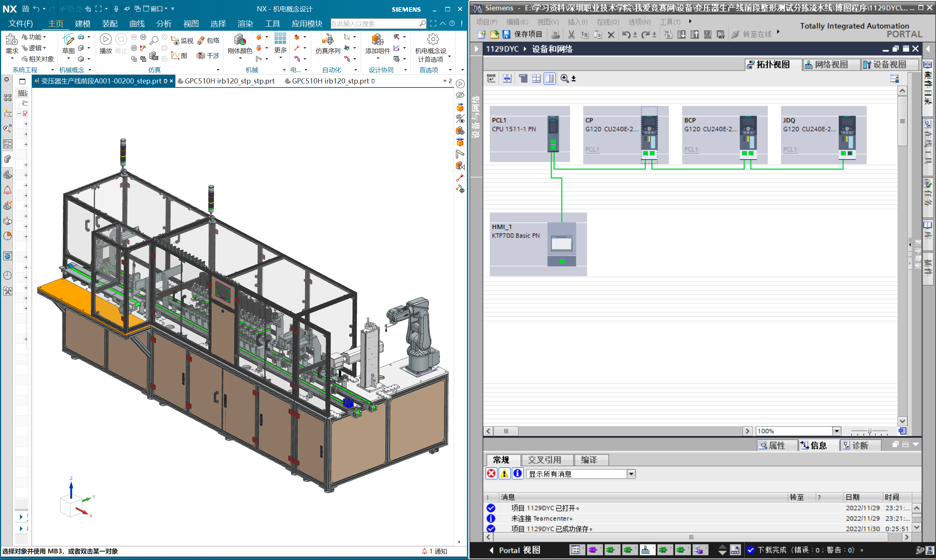Click the TIA print icon
The width and height of the screenshot is (936, 560).
pyautogui.click(x=556, y=35)
